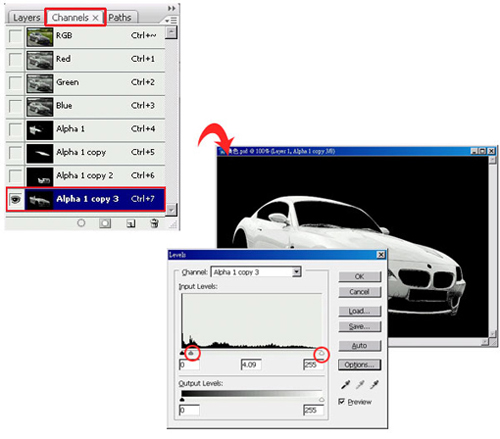Grab the output black level slider
Screen dimensions: 500x439
182,399
